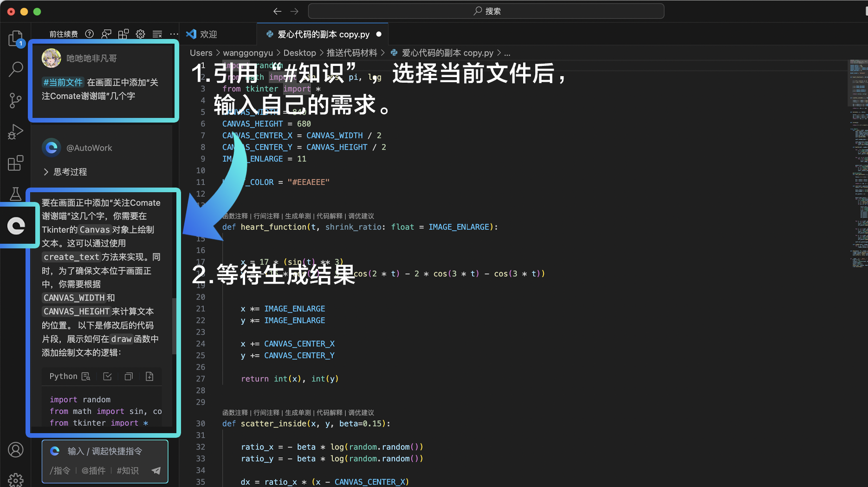
Task: Open Run and Debug view
Action: coord(15,132)
